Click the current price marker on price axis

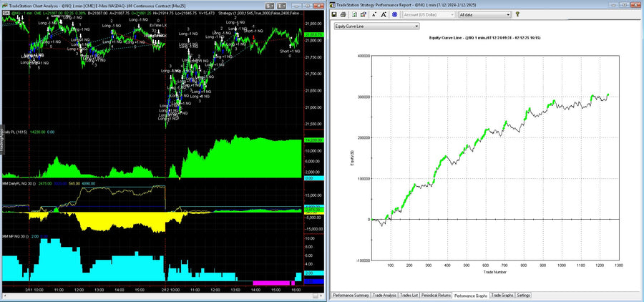point(313,35)
